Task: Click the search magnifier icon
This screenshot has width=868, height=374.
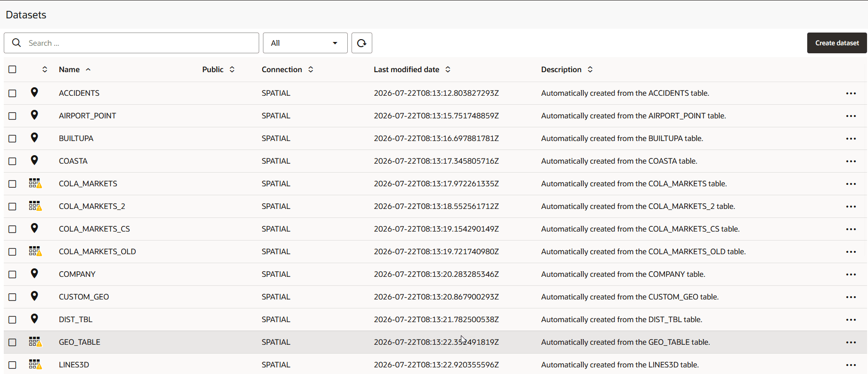Action: tap(16, 43)
